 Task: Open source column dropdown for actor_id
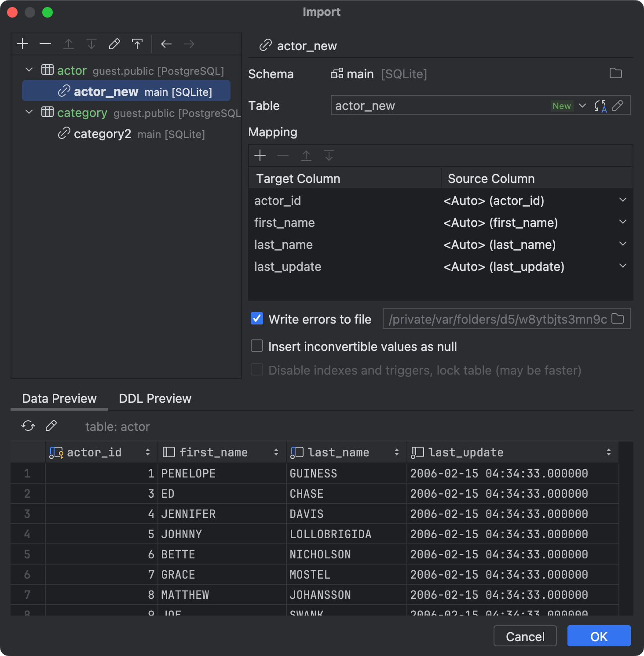tap(622, 200)
